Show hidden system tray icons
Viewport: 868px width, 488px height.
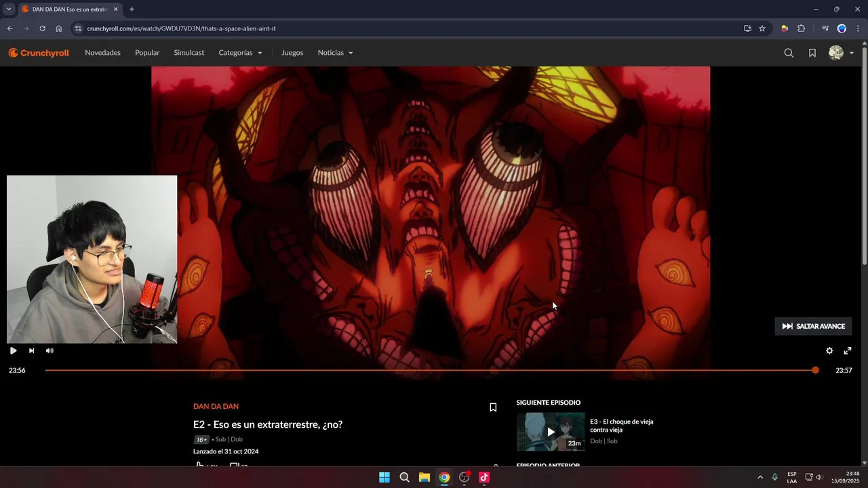pyautogui.click(x=759, y=477)
